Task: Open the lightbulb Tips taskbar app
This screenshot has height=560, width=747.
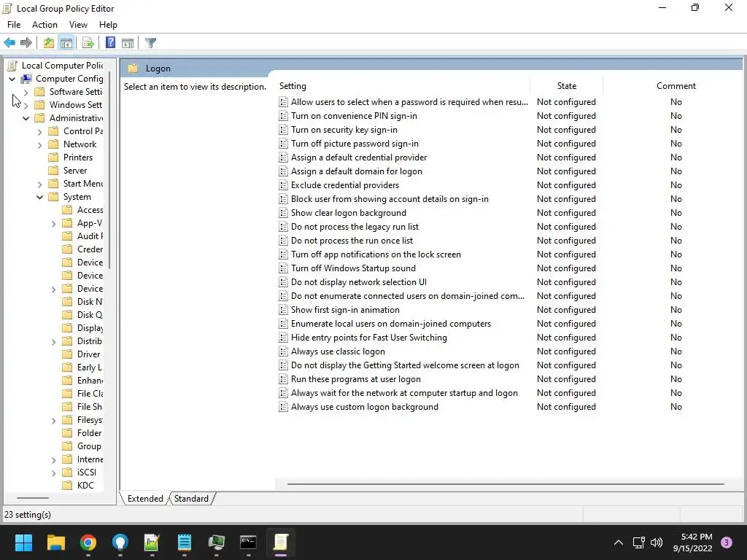Action: [x=120, y=542]
